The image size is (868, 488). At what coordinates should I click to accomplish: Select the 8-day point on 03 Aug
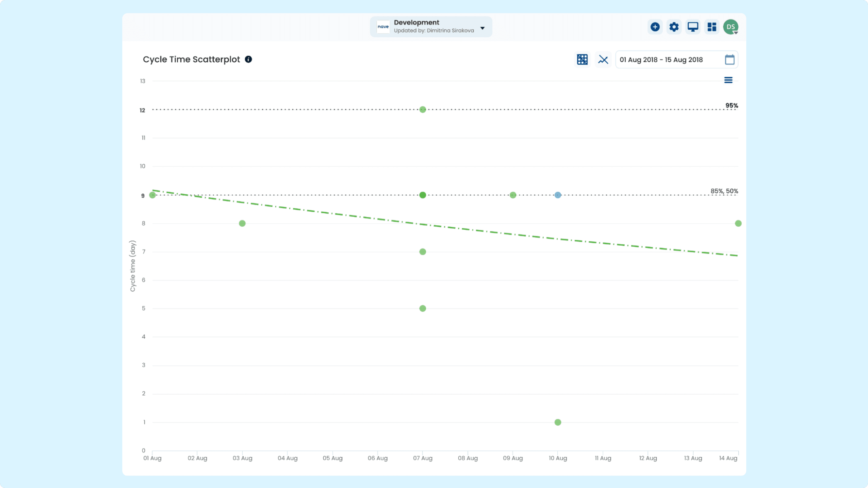click(242, 223)
